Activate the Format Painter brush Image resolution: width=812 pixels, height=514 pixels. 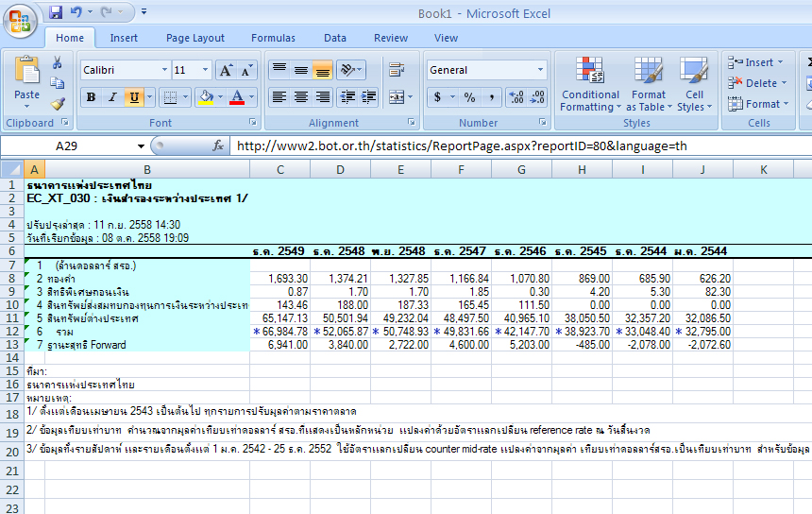coord(58,104)
